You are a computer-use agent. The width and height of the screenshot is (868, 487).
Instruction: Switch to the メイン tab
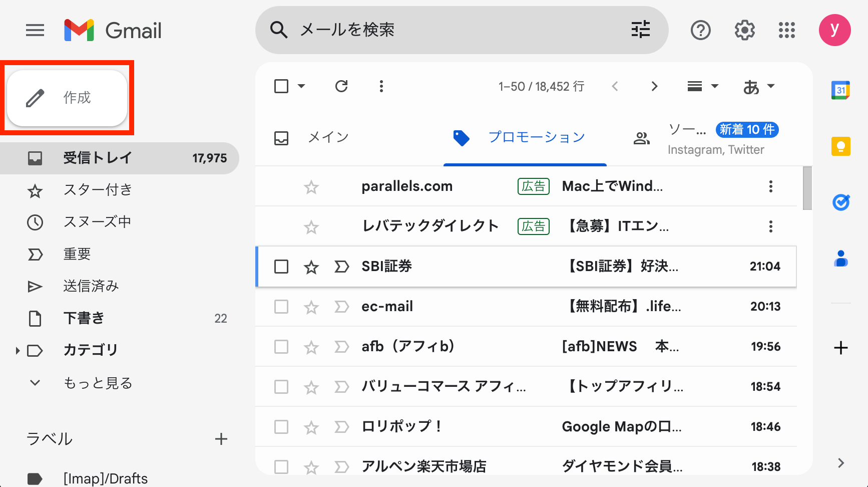[328, 137]
